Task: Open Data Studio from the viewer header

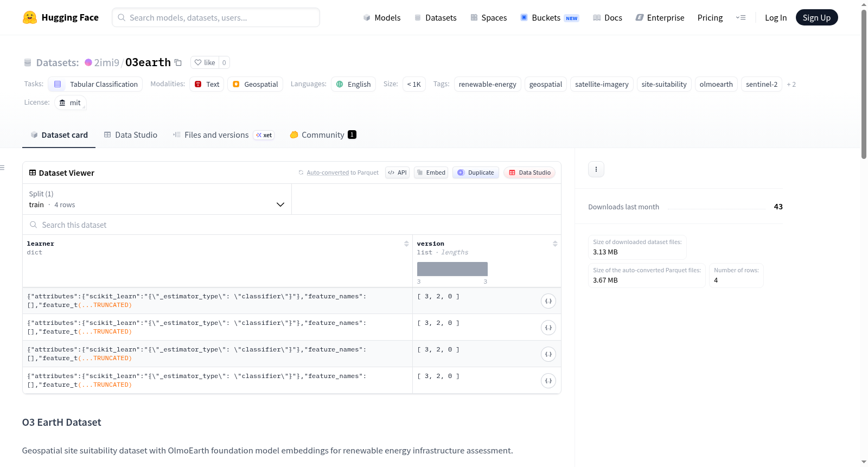Action: (x=529, y=172)
